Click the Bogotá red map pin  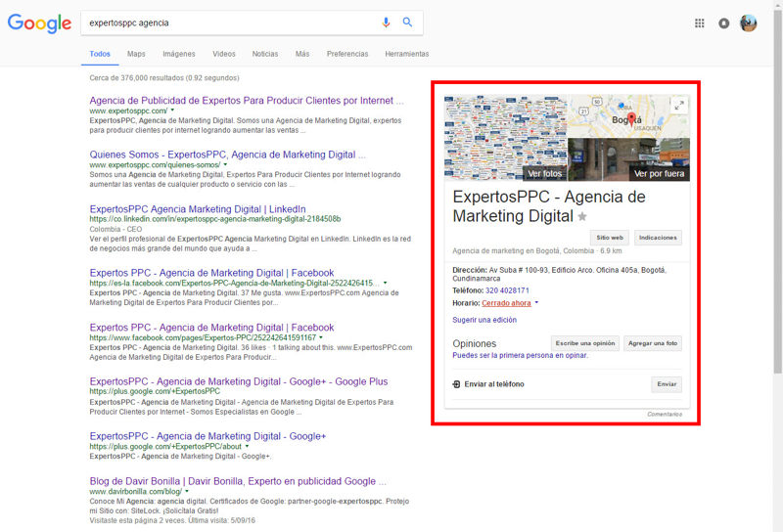(x=631, y=118)
